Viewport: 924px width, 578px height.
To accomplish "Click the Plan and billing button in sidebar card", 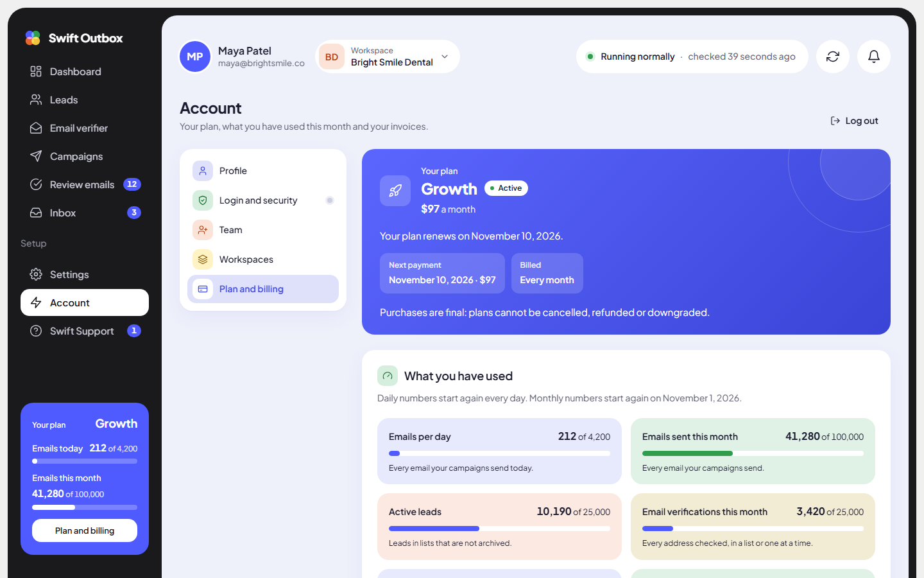I will coord(85,530).
